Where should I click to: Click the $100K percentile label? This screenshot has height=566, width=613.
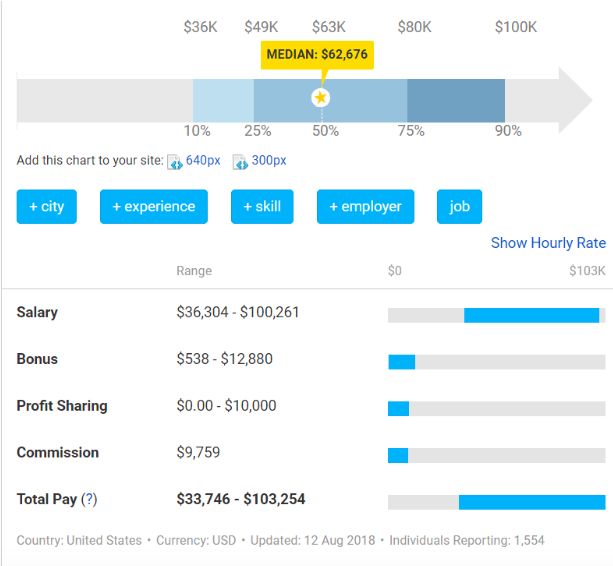tap(516, 27)
